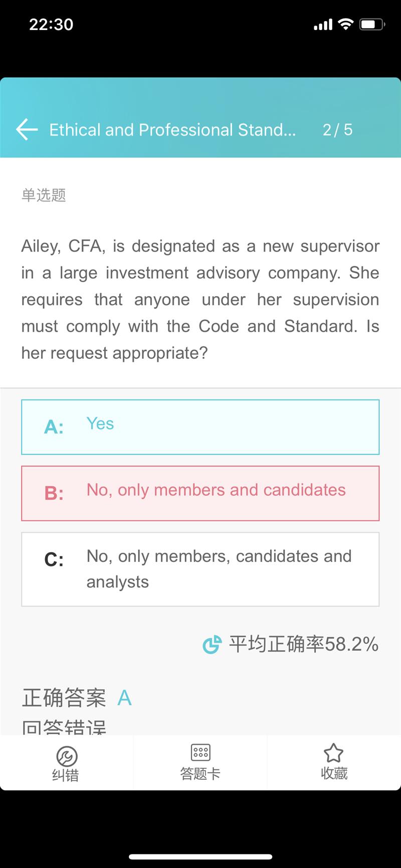Choose option C members, candidates and analysts

click(200, 569)
